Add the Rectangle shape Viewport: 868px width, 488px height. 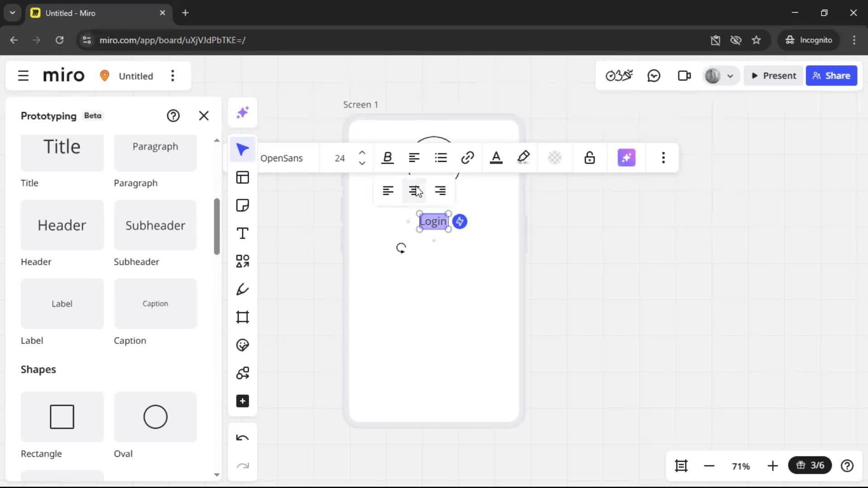62,417
